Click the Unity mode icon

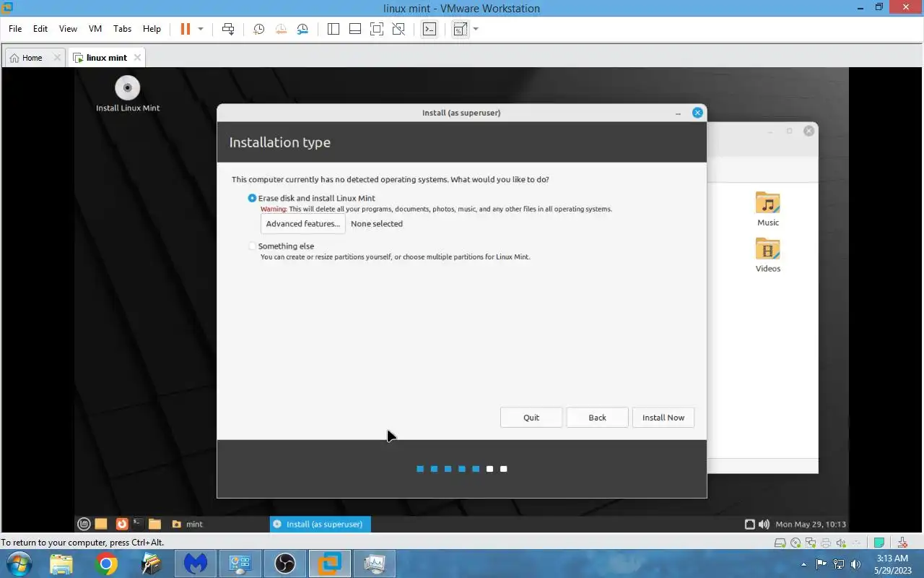pos(398,29)
